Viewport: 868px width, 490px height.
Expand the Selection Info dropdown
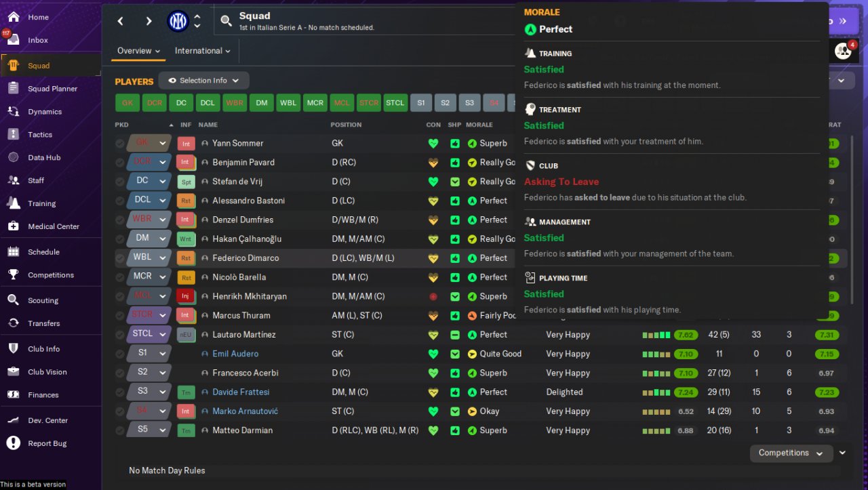pyautogui.click(x=203, y=81)
